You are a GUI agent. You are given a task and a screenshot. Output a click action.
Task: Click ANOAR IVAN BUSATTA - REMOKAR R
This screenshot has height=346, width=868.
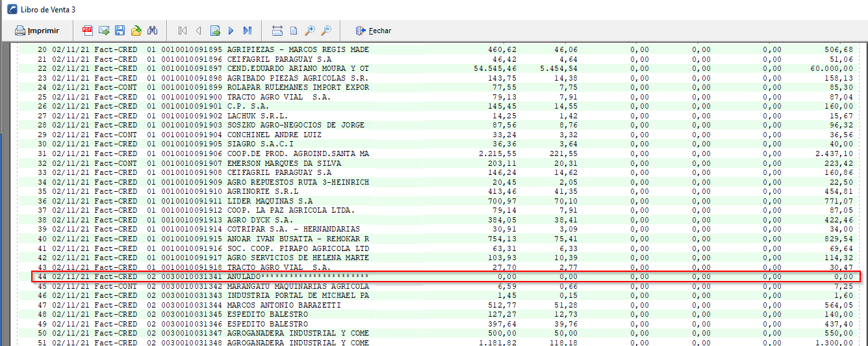click(x=298, y=239)
